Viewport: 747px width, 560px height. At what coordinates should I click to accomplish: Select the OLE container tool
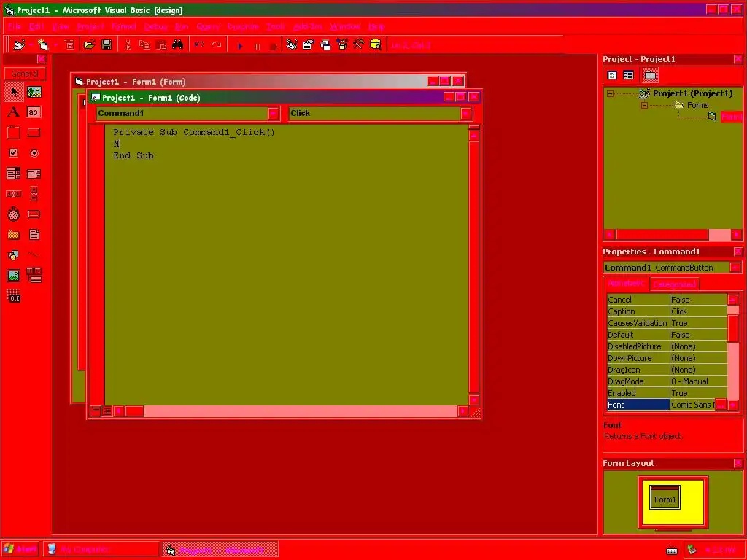14,297
